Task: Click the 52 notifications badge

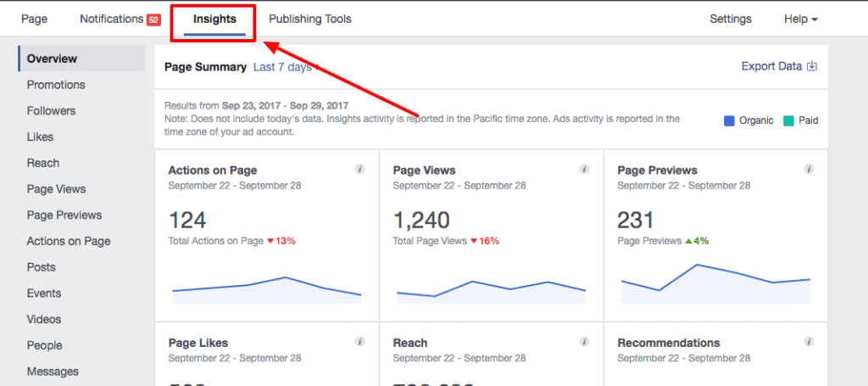Action: pyautogui.click(x=153, y=20)
